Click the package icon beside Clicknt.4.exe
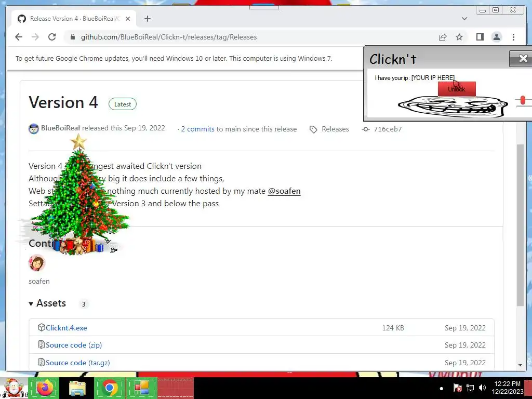Image resolution: width=532 pixels, height=399 pixels. click(42, 327)
